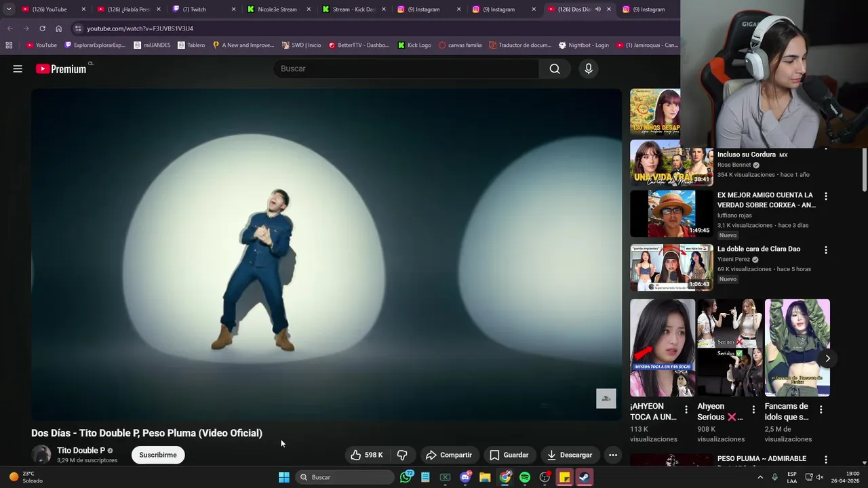
Task: Open Chrome from the taskbar
Action: [x=505, y=477]
